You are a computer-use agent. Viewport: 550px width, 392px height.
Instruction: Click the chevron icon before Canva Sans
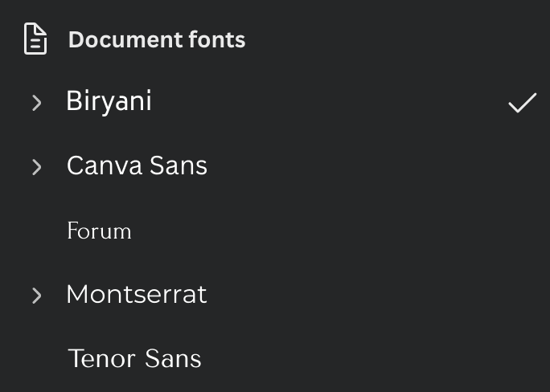(36, 167)
